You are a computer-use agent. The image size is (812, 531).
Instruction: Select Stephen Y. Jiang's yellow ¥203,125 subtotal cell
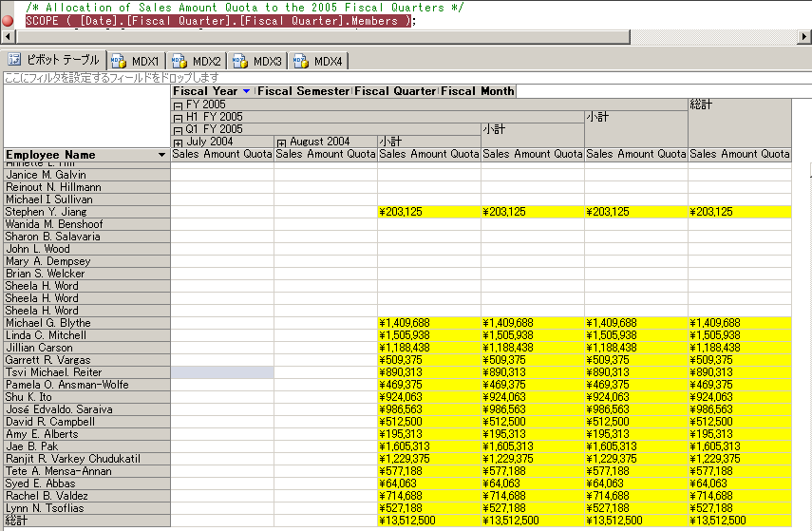click(429, 212)
